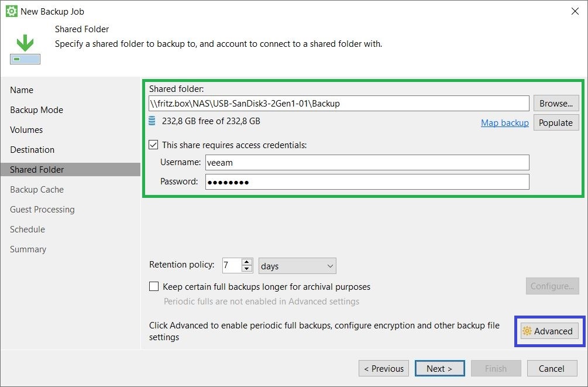This screenshot has height=387, width=588.
Task: Edit the veeam Username field
Action: click(367, 163)
